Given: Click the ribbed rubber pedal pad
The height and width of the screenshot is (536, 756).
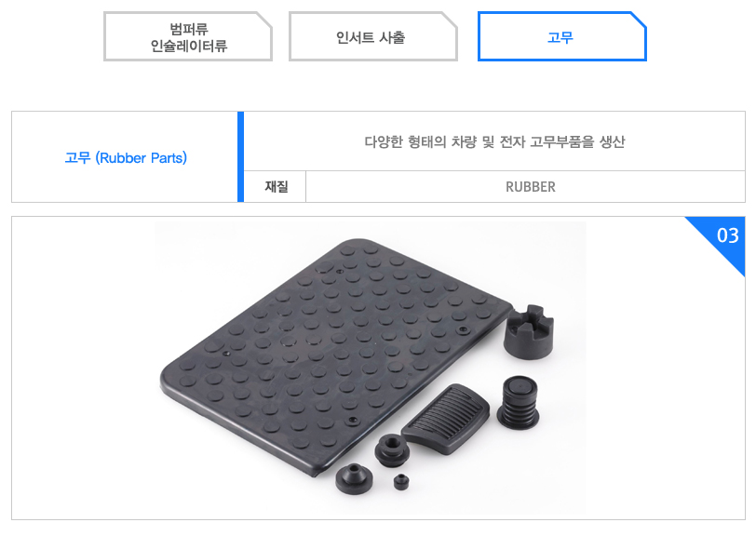Looking at the screenshot, I should [x=445, y=419].
